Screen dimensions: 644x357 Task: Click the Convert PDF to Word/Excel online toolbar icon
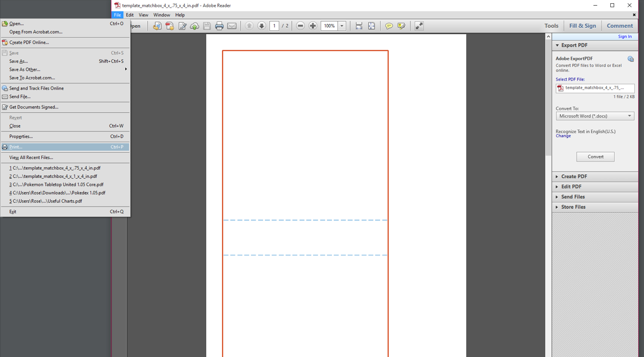pyautogui.click(x=157, y=26)
